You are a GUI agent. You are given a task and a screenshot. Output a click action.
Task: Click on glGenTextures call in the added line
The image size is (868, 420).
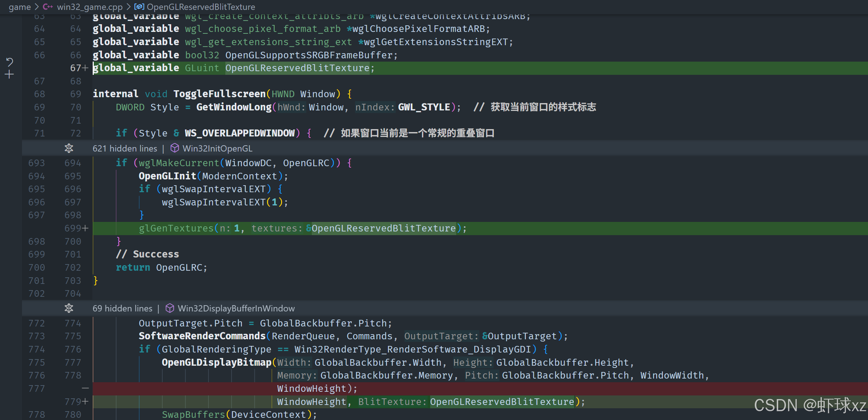176,229
